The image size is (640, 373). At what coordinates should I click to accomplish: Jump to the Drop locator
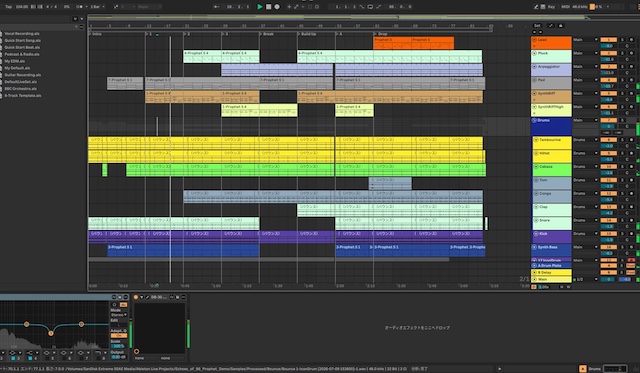point(381,34)
